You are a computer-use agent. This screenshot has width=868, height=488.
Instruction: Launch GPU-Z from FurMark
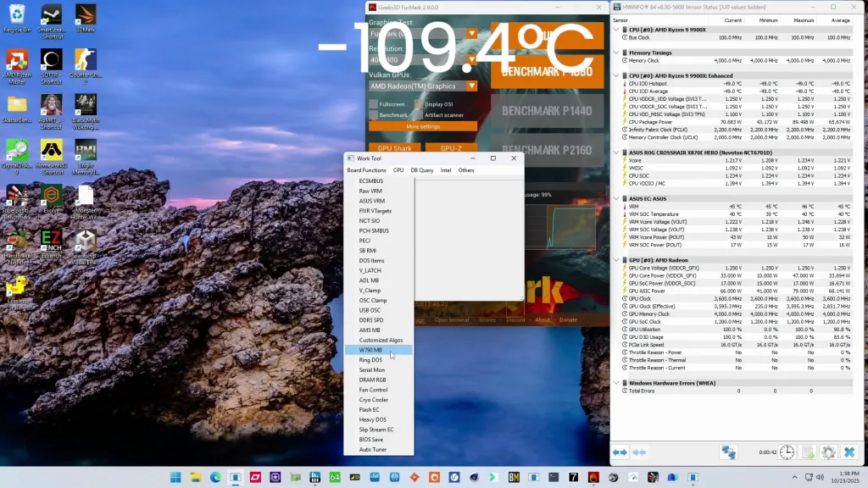click(x=451, y=147)
